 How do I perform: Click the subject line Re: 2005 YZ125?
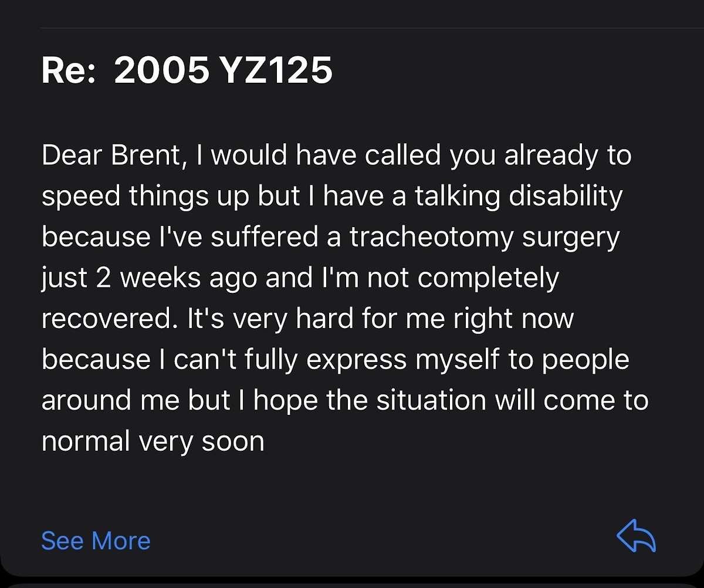pyautogui.click(x=187, y=71)
